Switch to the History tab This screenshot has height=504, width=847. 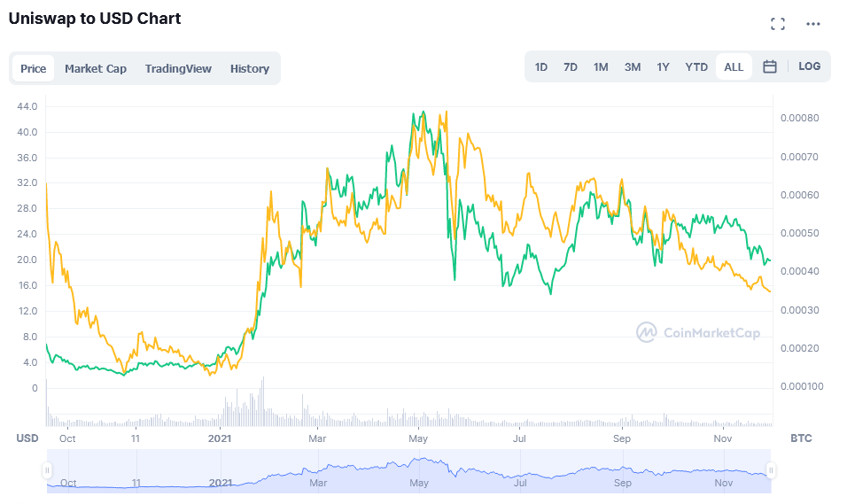(250, 68)
